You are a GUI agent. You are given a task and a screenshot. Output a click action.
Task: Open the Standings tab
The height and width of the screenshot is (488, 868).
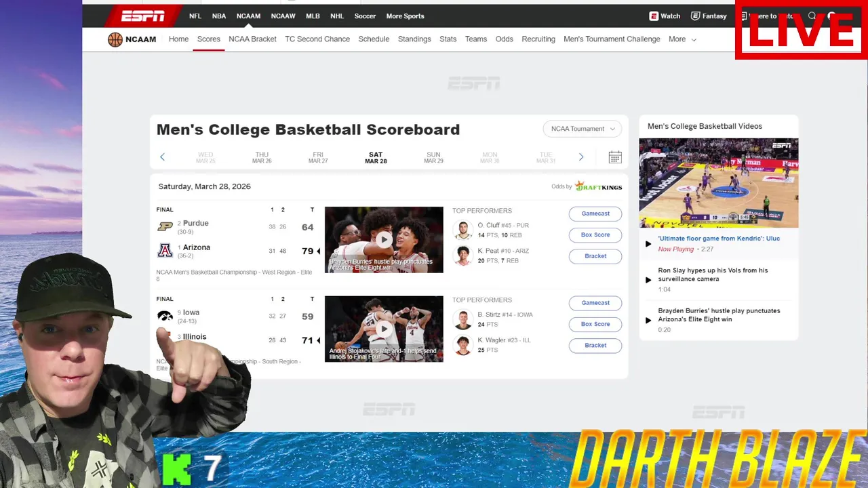414,39
